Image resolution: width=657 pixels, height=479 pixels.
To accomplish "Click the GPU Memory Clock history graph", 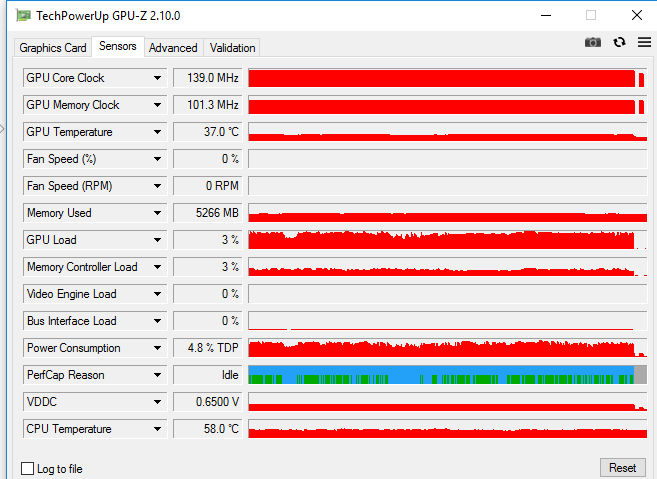I will click(x=447, y=105).
